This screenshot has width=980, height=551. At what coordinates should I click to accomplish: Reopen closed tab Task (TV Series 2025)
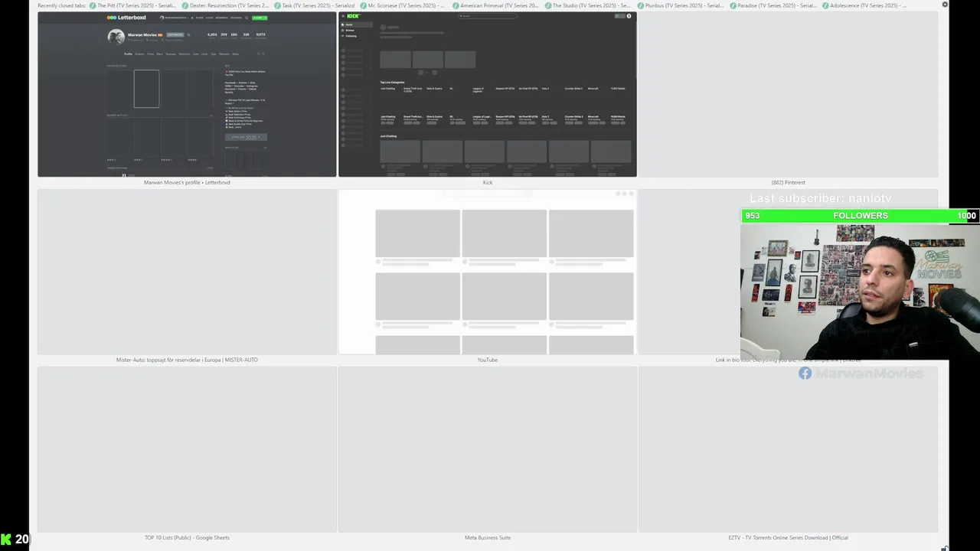tap(314, 5)
